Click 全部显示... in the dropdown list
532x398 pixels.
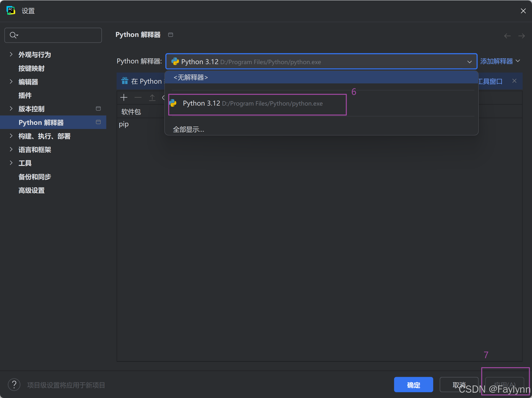188,129
